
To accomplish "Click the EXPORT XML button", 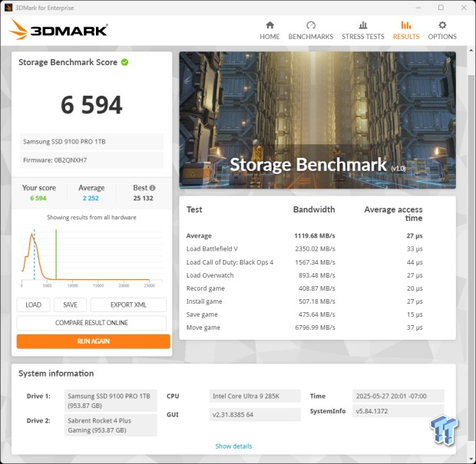I will [128, 304].
